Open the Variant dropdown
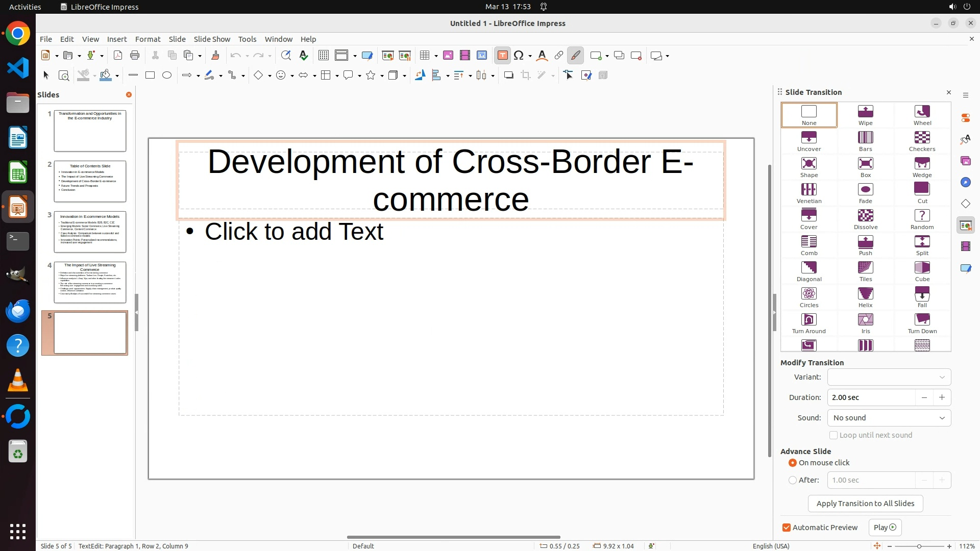 pos(889,377)
